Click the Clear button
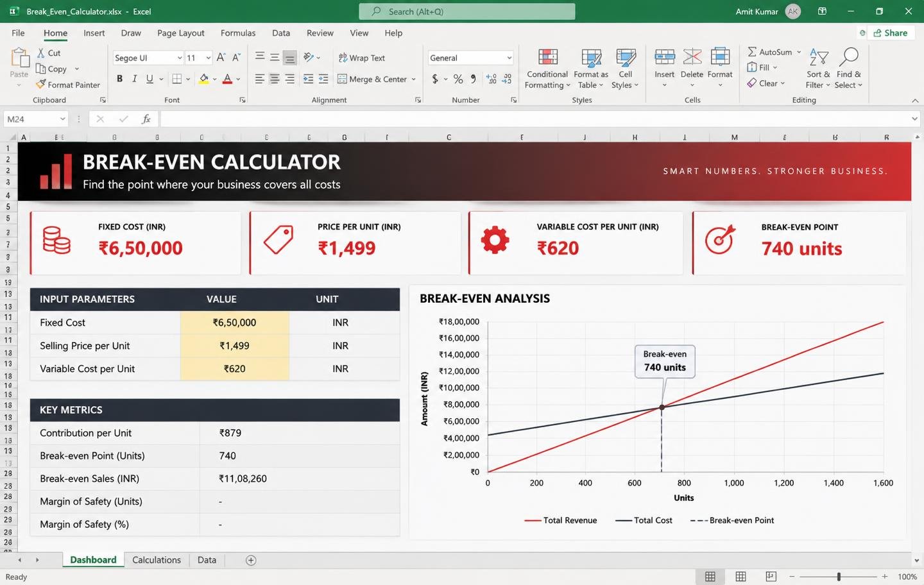924x585 pixels. [762, 83]
